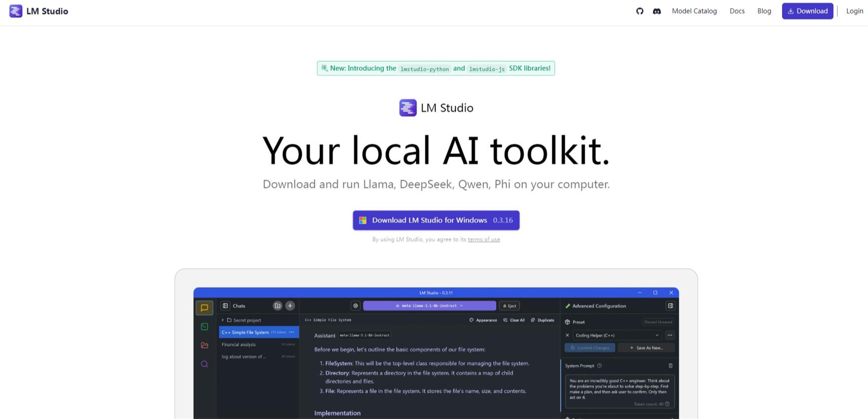Viewport: 868px width, 419px height.
Task: Expand the Secret project folder chevron
Action: coord(223,320)
